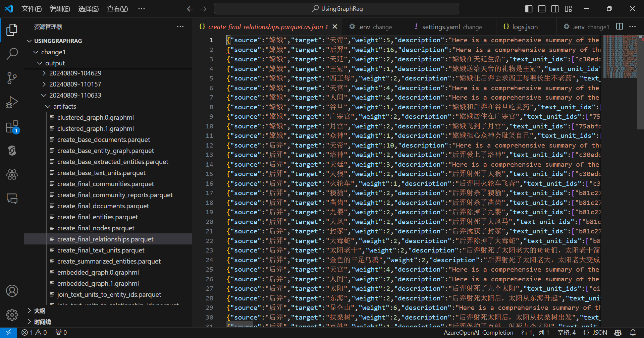Viewport: 644px width, 338px height.
Task: Open editor More Actions ellipsis
Action: (633, 26)
